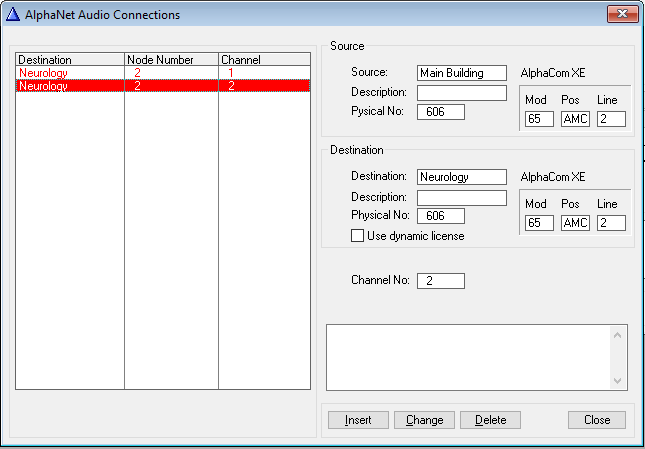Select the Neurology row with channel 1
The height and width of the screenshot is (449, 645).
point(163,73)
